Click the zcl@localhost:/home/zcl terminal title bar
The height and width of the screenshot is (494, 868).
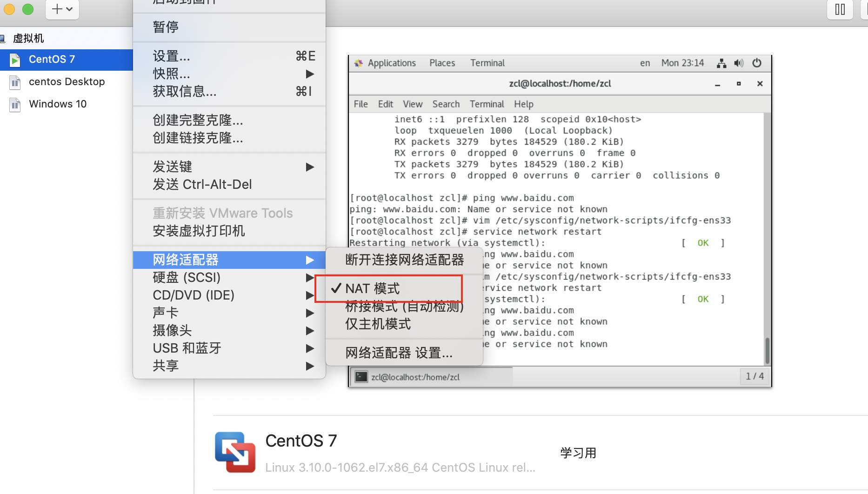560,84
